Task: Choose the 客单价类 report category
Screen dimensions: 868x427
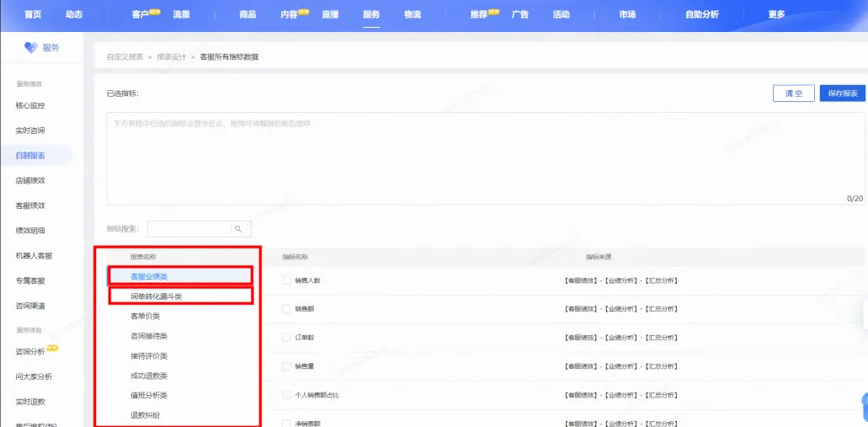Action: point(146,316)
